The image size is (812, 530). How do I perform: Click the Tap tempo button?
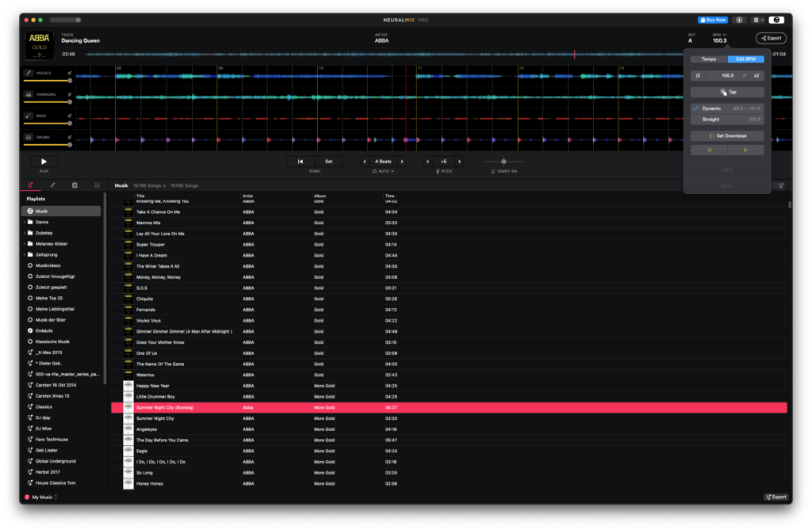(727, 92)
